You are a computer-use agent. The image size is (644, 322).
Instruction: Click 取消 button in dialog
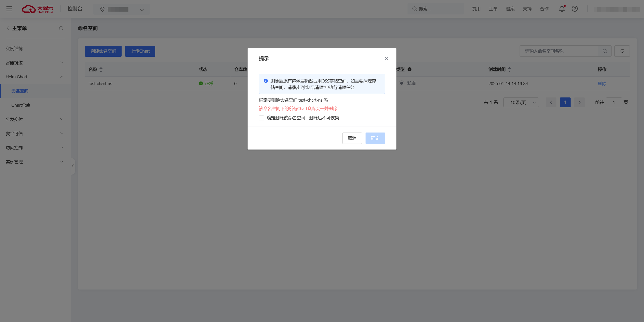[x=352, y=138]
